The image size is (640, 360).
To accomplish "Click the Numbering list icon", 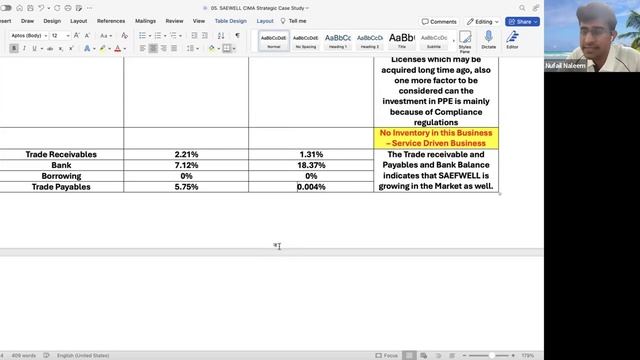I will point(158,36).
